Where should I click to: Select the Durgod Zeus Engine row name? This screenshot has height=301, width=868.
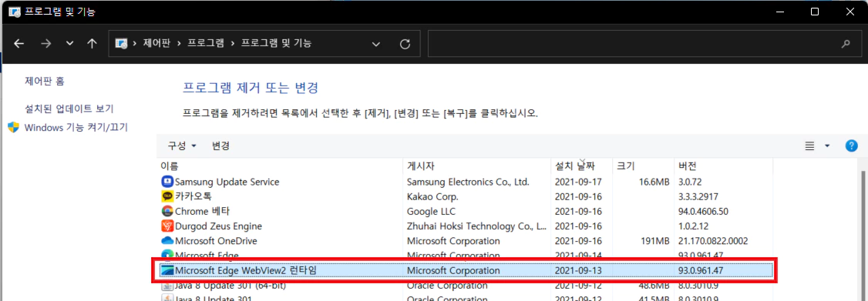pyautogui.click(x=219, y=226)
